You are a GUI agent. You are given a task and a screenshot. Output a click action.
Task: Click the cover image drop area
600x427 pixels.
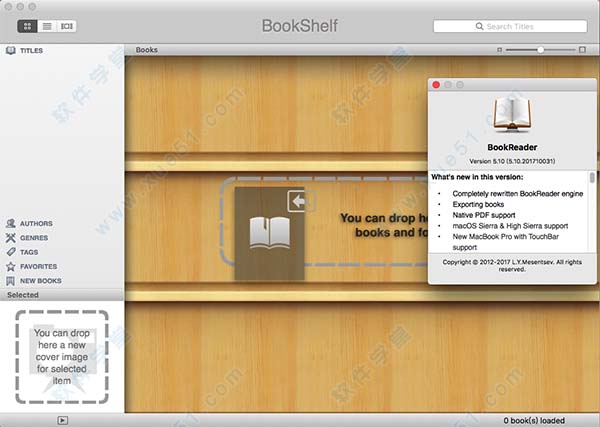coord(62,357)
